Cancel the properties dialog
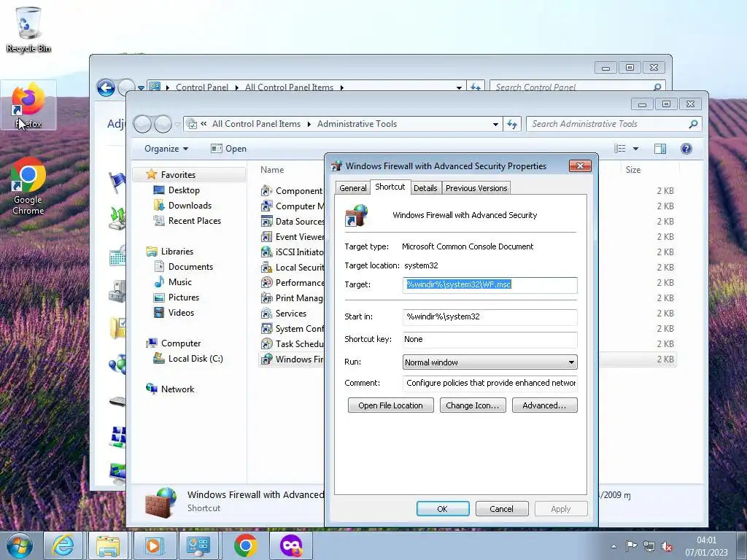 pyautogui.click(x=502, y=508)
